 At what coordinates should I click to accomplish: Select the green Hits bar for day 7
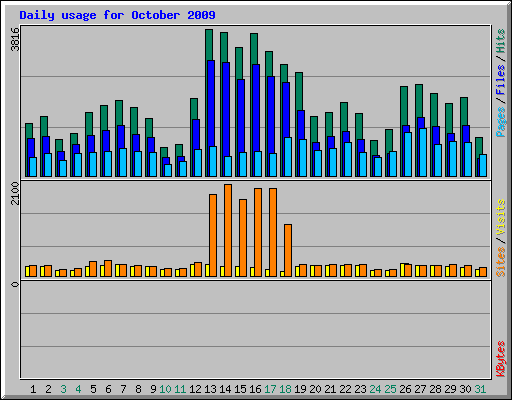coord(119,113)
